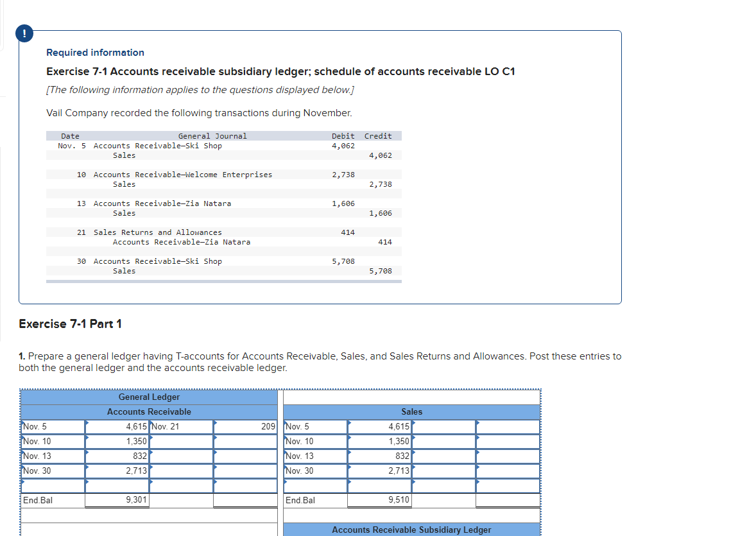Screen dimensions: 756x536
Task: Click the End.Bal 9,510 cell in Sales
Action: click(x=379, y=500)
